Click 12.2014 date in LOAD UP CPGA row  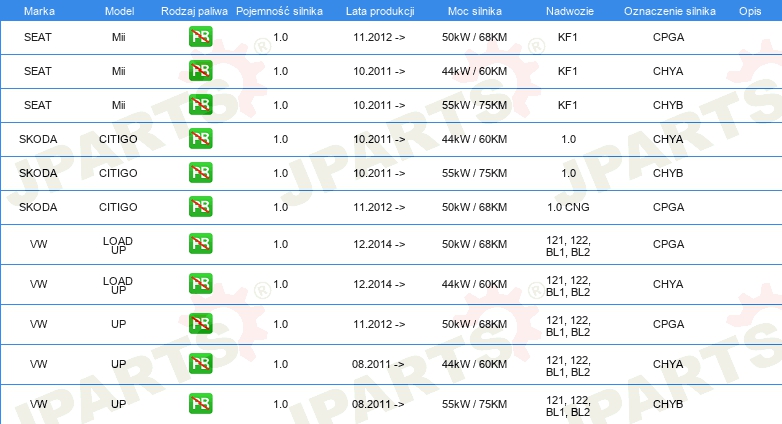click(379, 244)
